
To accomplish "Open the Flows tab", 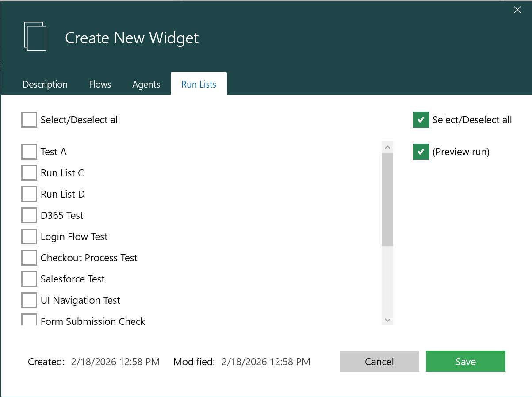I will pyautogui.click(x=100, y=84).
